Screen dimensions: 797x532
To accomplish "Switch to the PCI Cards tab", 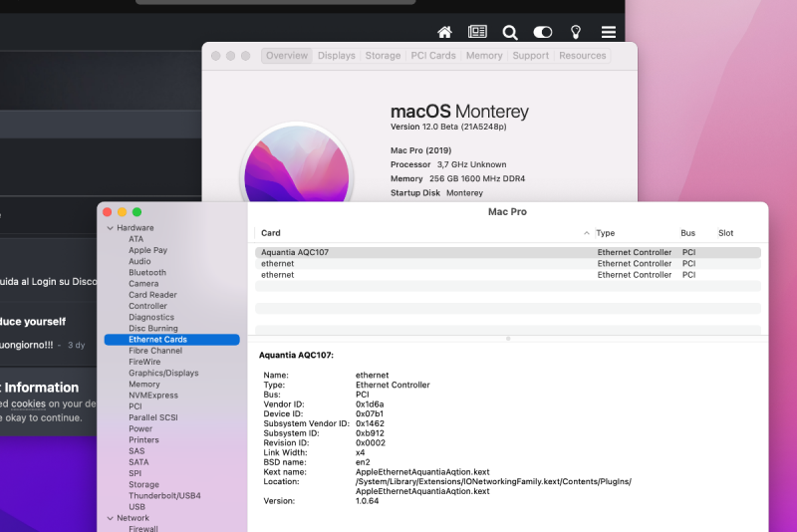I will click(x=433, y=56).
